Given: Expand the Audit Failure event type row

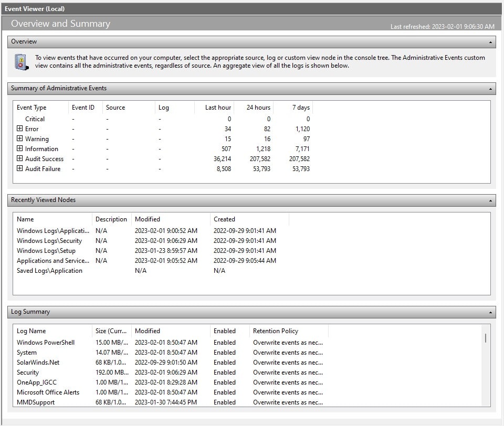Looking at the screenshot, I should point(19,168).
